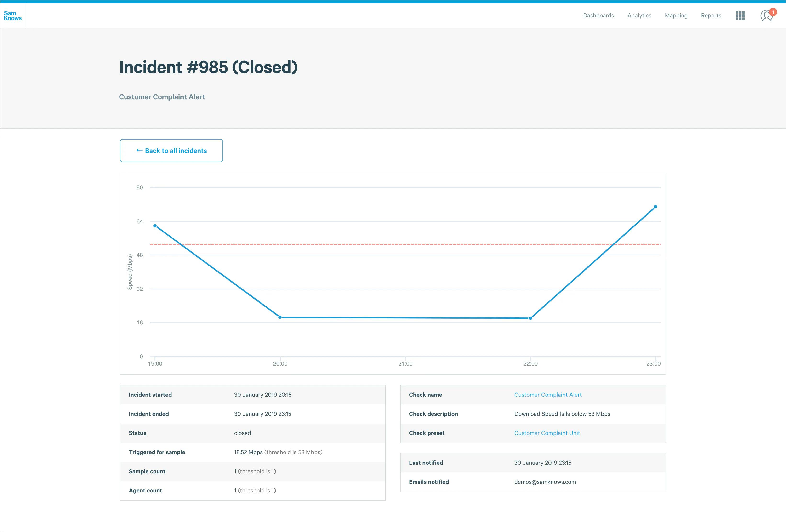The image size is (786, 532).
Task: Select the 19:00 data point on chart
Action: pyautogui.click(x=155, y=226)
